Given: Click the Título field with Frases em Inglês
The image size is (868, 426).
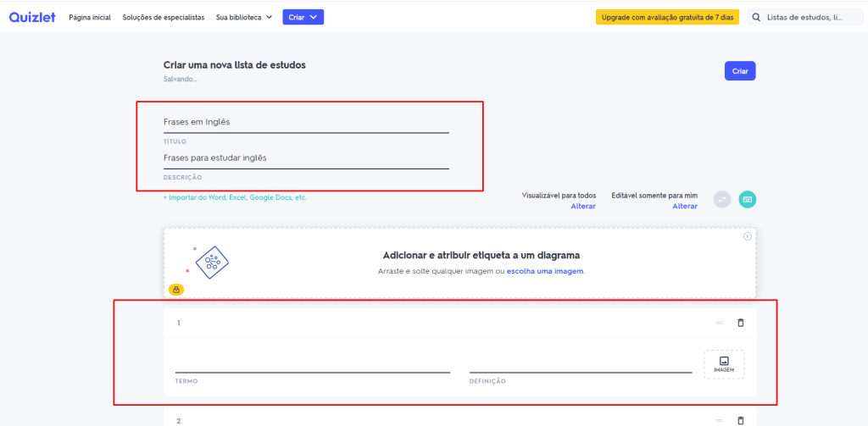Looking at the screenshot, I should click(306, 122).
